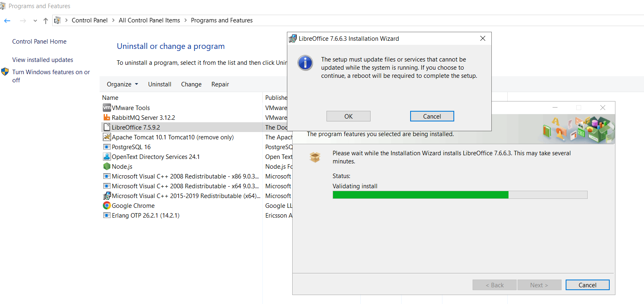Click the Control Panel breadcrumb chevron

(113, 20)
